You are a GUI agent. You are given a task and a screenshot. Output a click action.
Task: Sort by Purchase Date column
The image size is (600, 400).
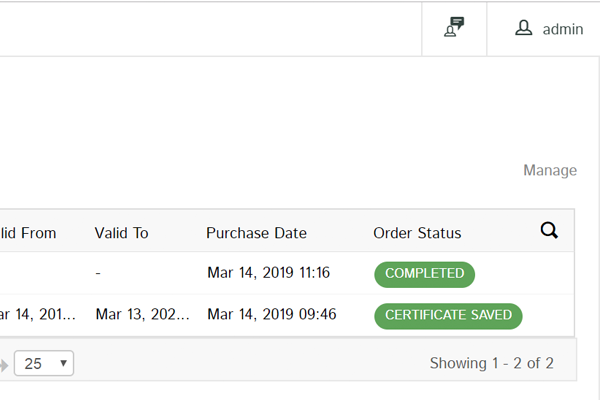tap(256, 233)
